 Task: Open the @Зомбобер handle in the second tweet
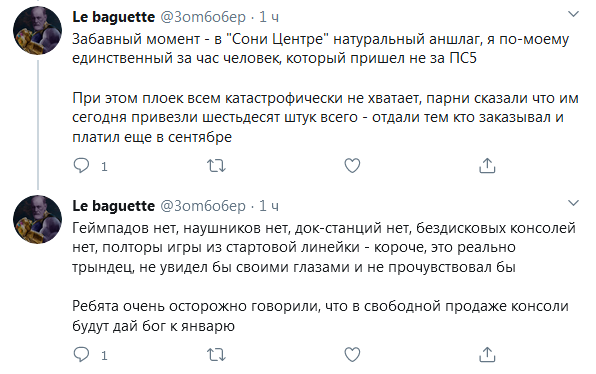pyautogui.click(x=203, y=206)
